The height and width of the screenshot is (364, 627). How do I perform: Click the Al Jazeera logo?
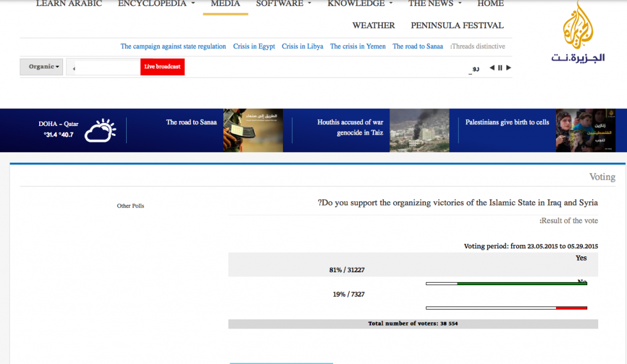[x=578, y=32]
